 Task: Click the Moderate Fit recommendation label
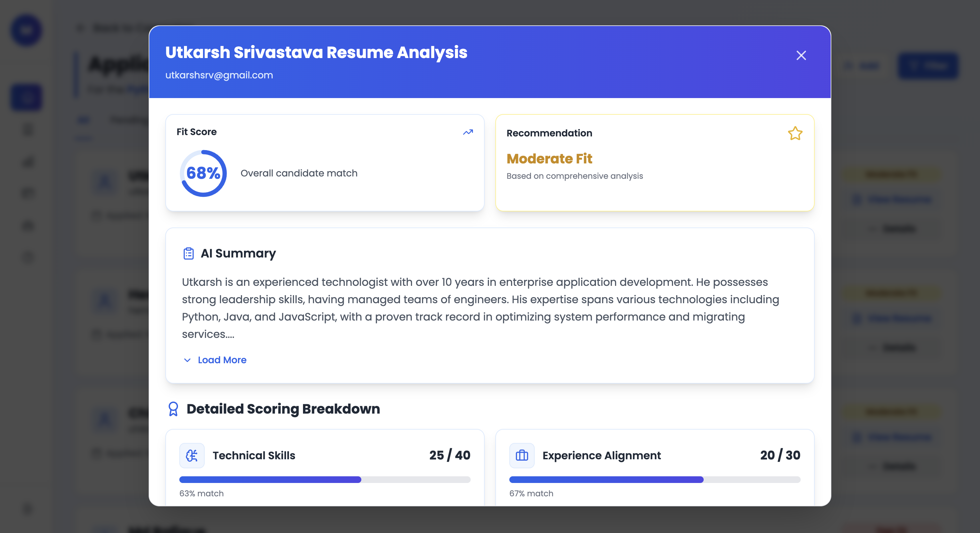[549, 159]
